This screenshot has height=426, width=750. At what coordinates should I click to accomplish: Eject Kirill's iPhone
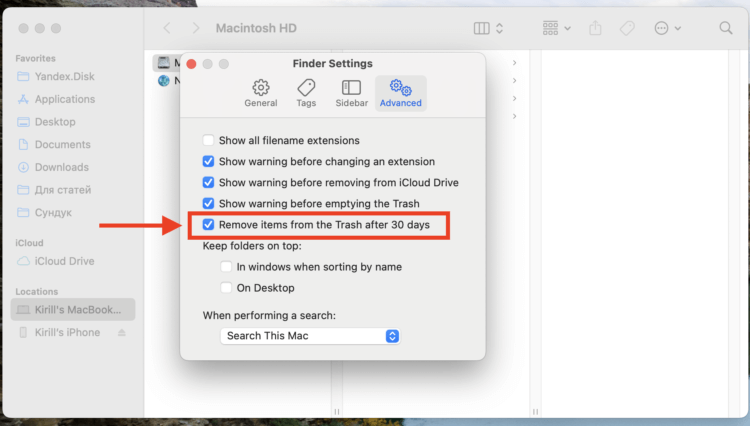coord(121,332)
